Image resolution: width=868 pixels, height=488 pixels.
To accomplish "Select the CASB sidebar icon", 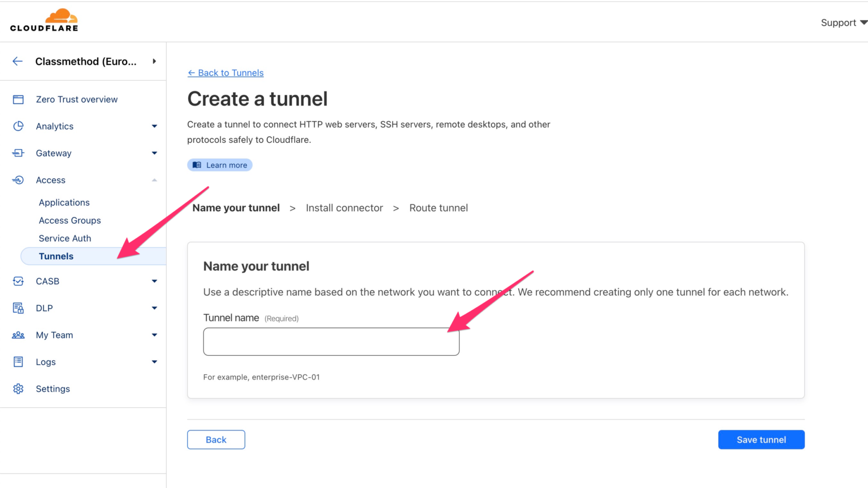I will (18, 281).
